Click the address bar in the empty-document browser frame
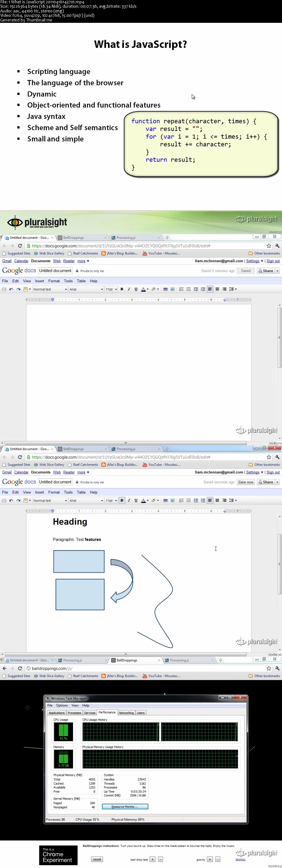Image resolution: width=282 pixels, height=868 pixels. (148, 246)
